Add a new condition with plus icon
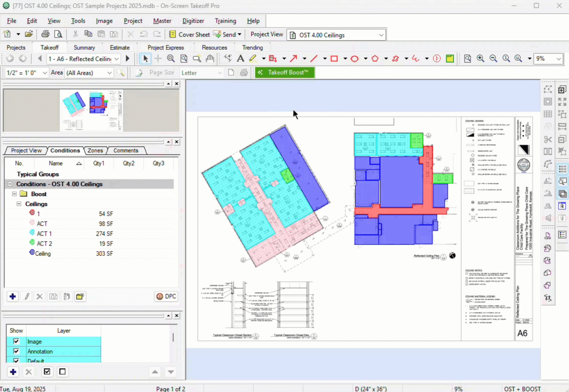This screenshot has width=569, height=392. coord(13,296)
